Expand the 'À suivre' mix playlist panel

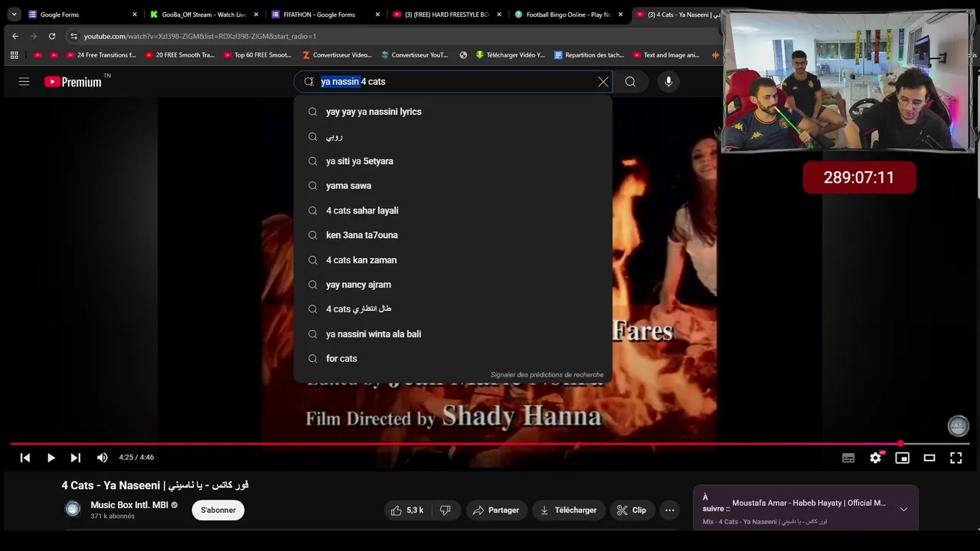[903, 509]
